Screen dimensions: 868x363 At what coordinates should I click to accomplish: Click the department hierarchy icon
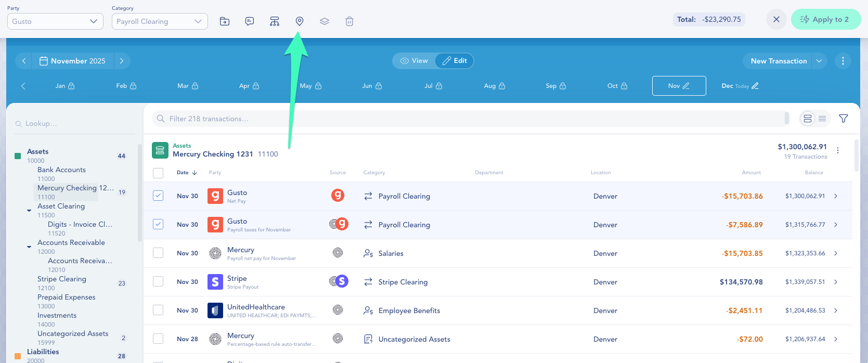tap(275, 21)
